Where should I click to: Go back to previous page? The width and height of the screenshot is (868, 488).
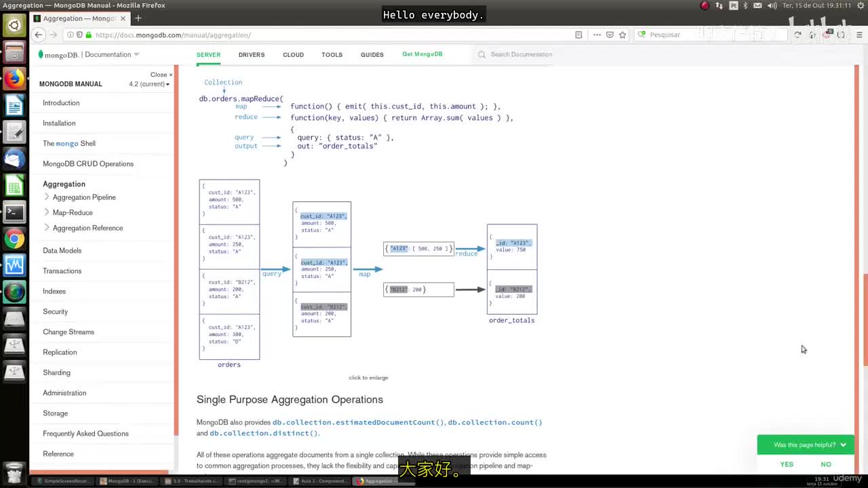[x=39, y=35]
